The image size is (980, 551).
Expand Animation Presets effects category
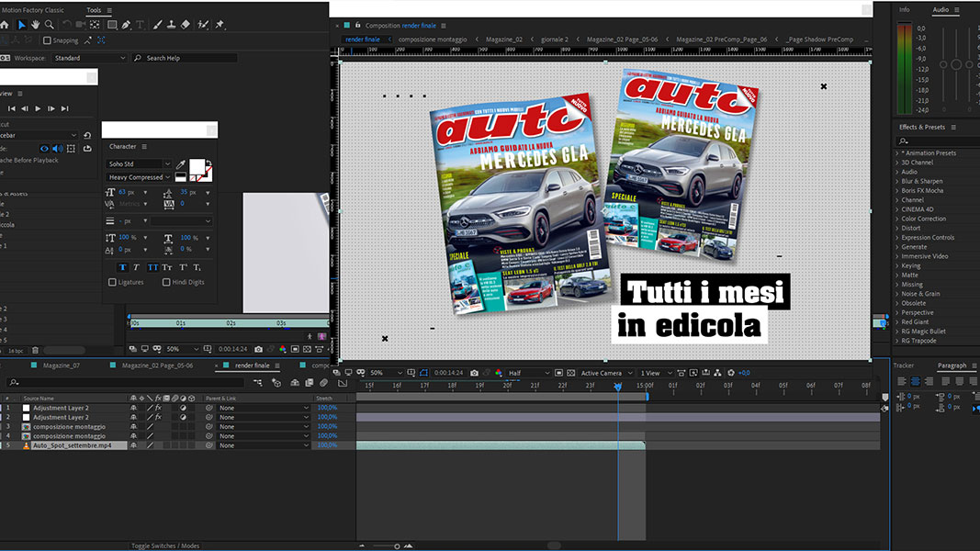click(x=896, y=153)
